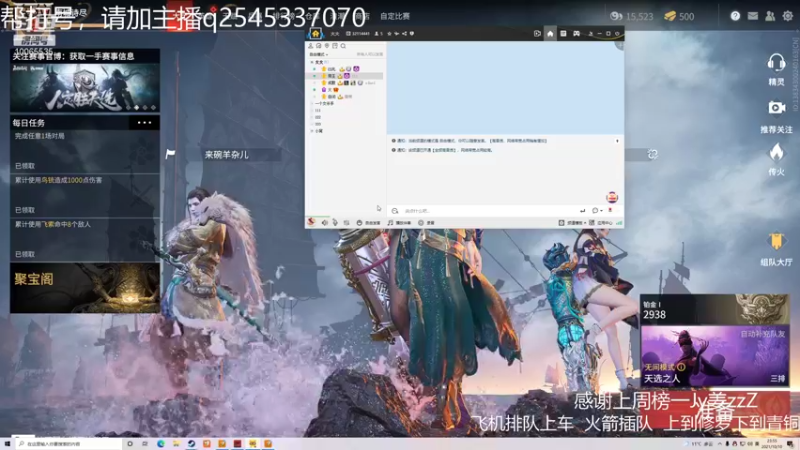Image resolution: width=800 pixels, height=450 pixels.
Task: Click the 无间模式 info icon
Action: point(681,367)
